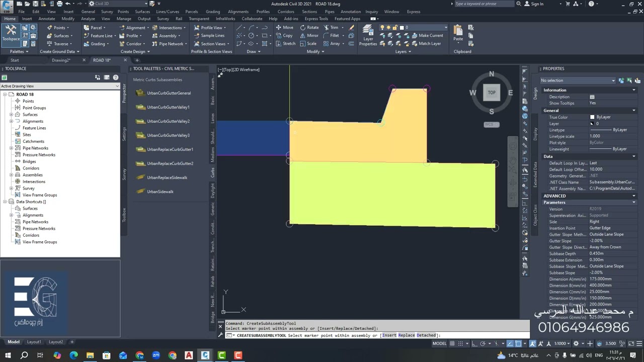Toggle MODEL space button in status bar
The height and width of the screenshot is (362, 644).
439,343
